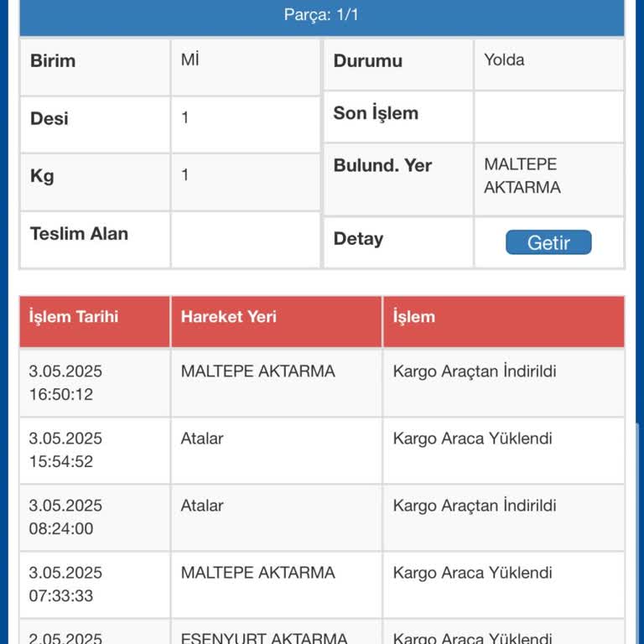Select Kargo Araca Yüklendi in 15:54:52 row

[472, 439]
